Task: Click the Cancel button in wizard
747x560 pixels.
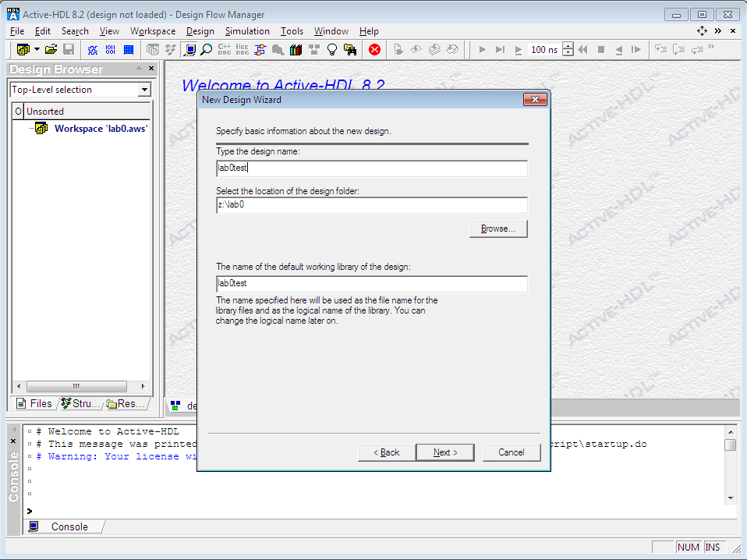Action: click(x=512, y=452)
